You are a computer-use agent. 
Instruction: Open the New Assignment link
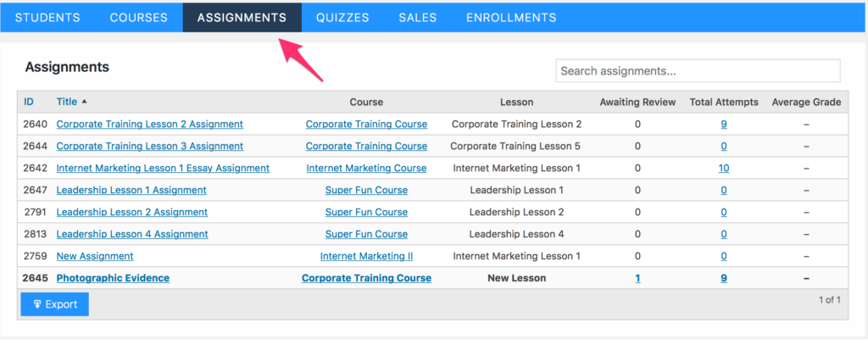pyautogui.click(x=95, y=256)
